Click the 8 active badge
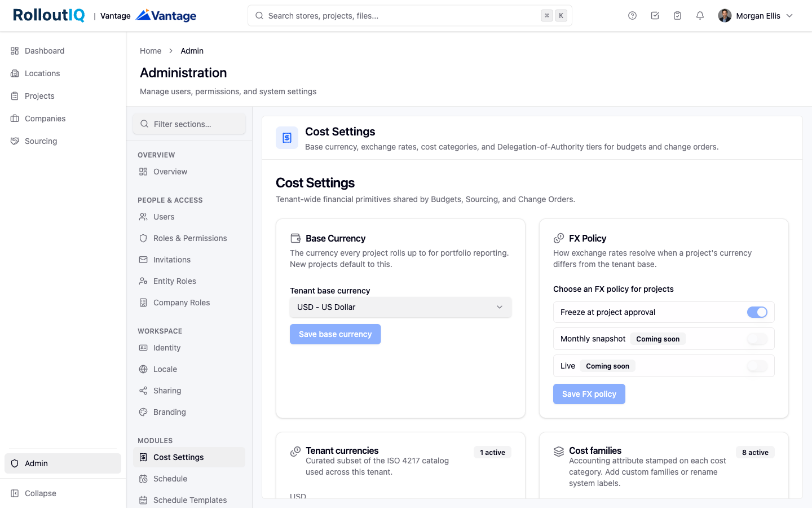Screen dimensions: 812x508 [x=755, y=452]
